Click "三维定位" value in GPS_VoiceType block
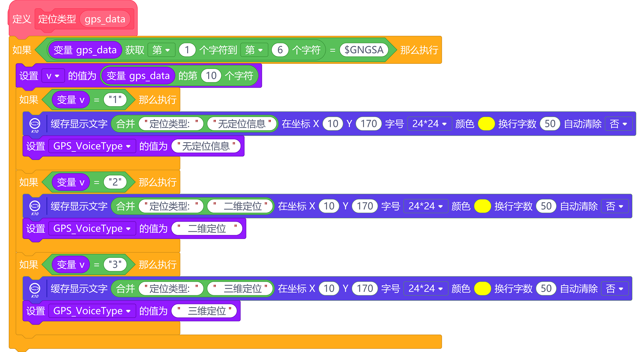Screen dimensions: 644x352 click(x=204, y=311)
